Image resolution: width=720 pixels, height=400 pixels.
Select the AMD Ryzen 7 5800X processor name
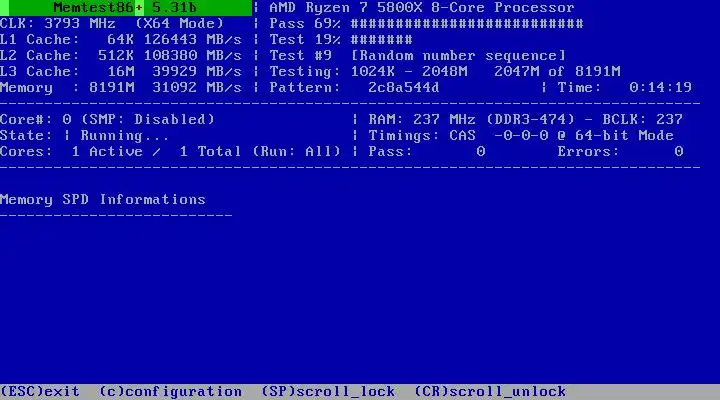pyautogui.click(x=422, y=8)
